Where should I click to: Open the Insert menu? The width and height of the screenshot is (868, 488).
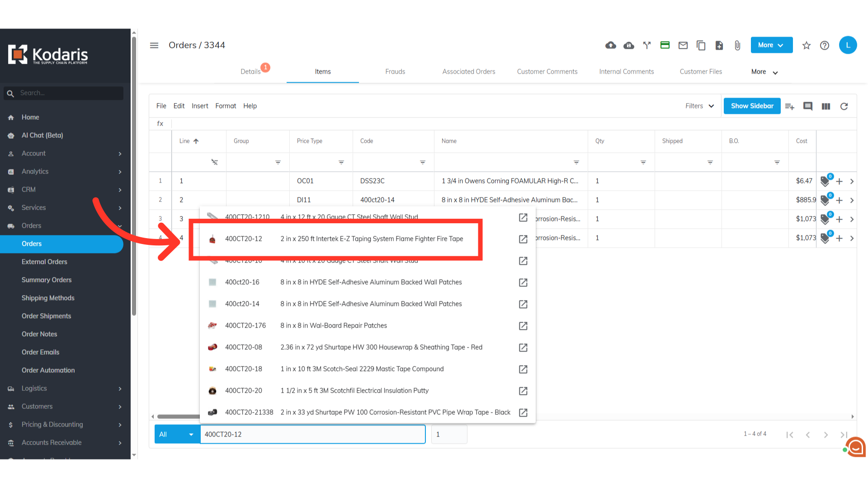click(x=200, y=106)
